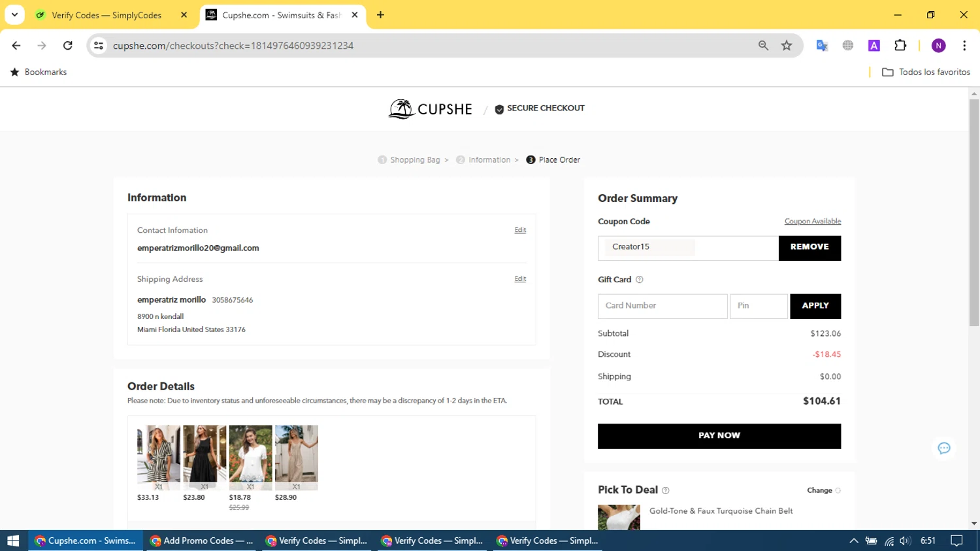Switch to Add Promo Codes taskbar window
Viewport: 980px width, 551px height.
point(201,541)
